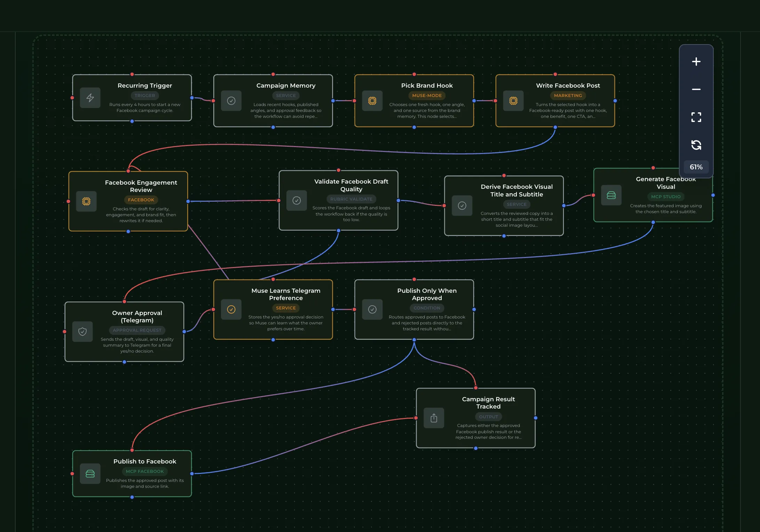Screen dimensions: 760x532
Task: Click the SERVICE tag on Campaign Memory
Action: click(x=286, y=95)
